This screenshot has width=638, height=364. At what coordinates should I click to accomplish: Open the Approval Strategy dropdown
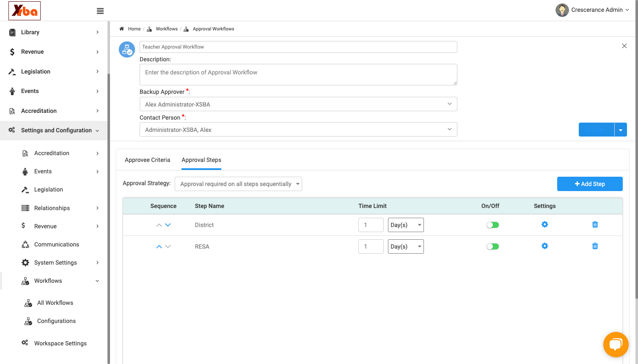click(x=238, y=184)
